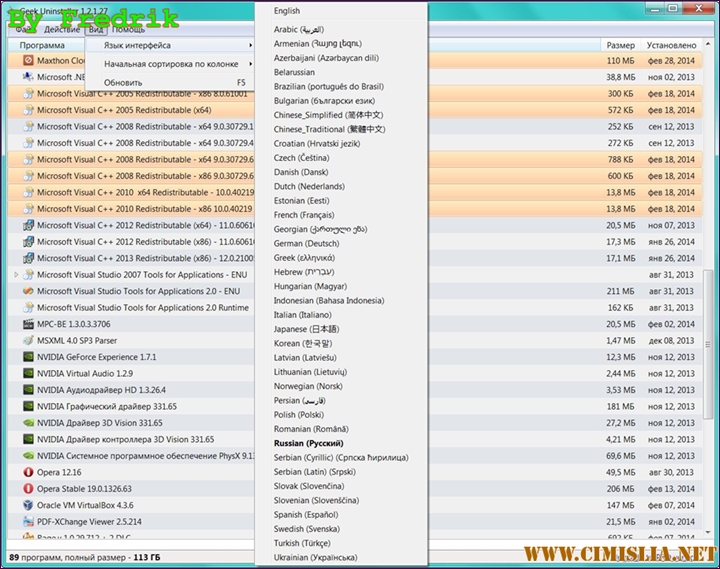The height and width of the screenshot is (569, 720).
Task: Click the red Opera 12.16 icon
Action: (x=27, y=472)
